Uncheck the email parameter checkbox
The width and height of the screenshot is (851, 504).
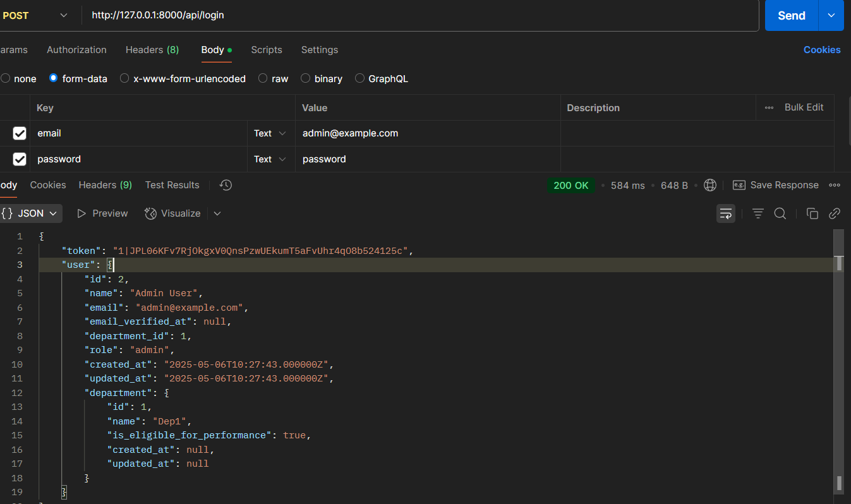[20, 133]
